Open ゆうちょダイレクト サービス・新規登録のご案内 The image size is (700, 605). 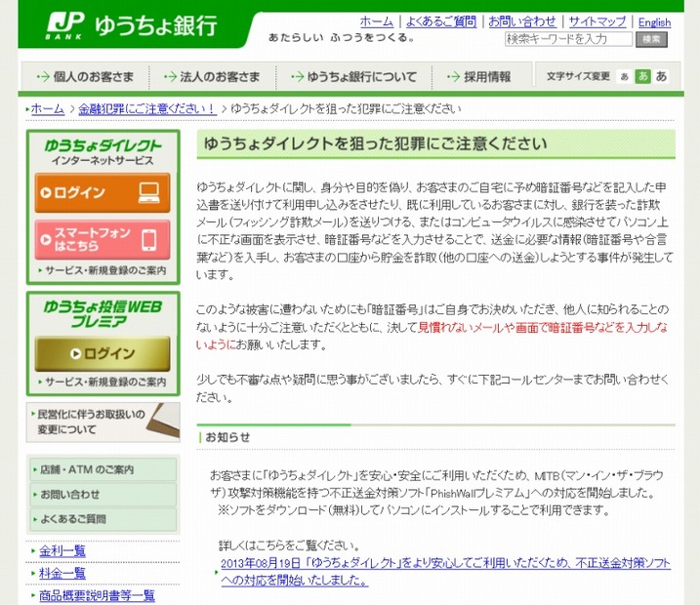pyautogui.click(x=103, y=270)
